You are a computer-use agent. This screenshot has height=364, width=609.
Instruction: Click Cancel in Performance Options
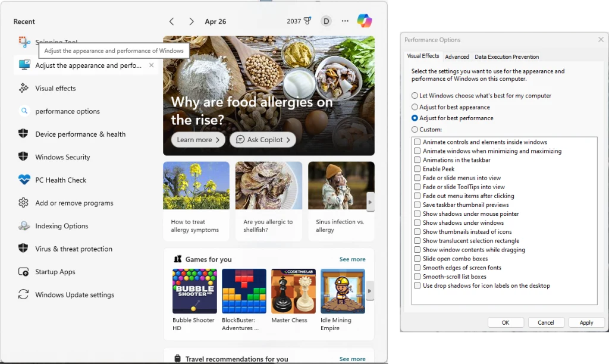coord(546,322)
